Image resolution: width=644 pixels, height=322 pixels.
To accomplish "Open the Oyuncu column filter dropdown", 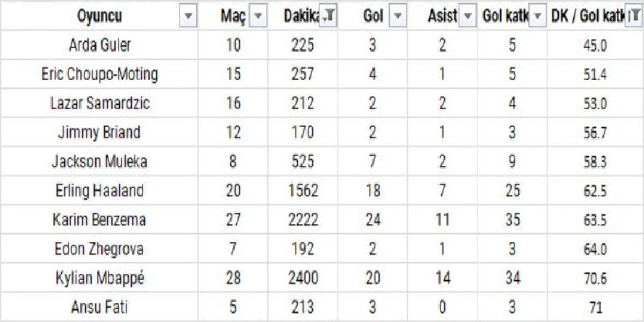I will click(x=188, y=17).
